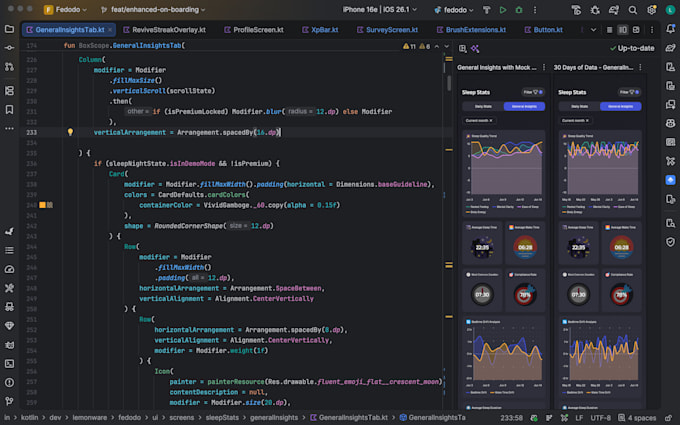Open Device Manager tool window
This screenshot has width=680, height=425.
click(x=670, y=67)
